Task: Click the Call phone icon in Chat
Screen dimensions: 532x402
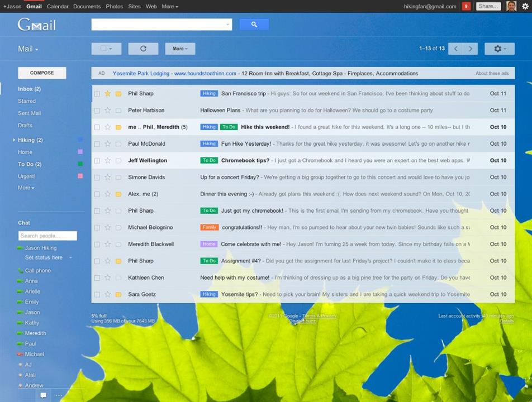Action: pos(21,270)
